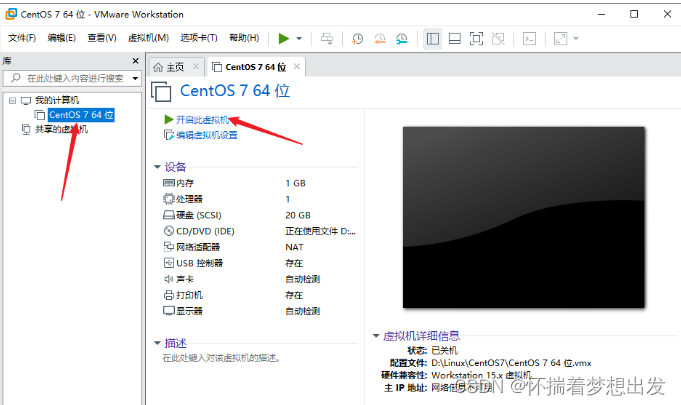Viewport: 681px width, 405px height.
Task: Select the CD/DVD (IDE) device row
Action: [x=260, y=231]
